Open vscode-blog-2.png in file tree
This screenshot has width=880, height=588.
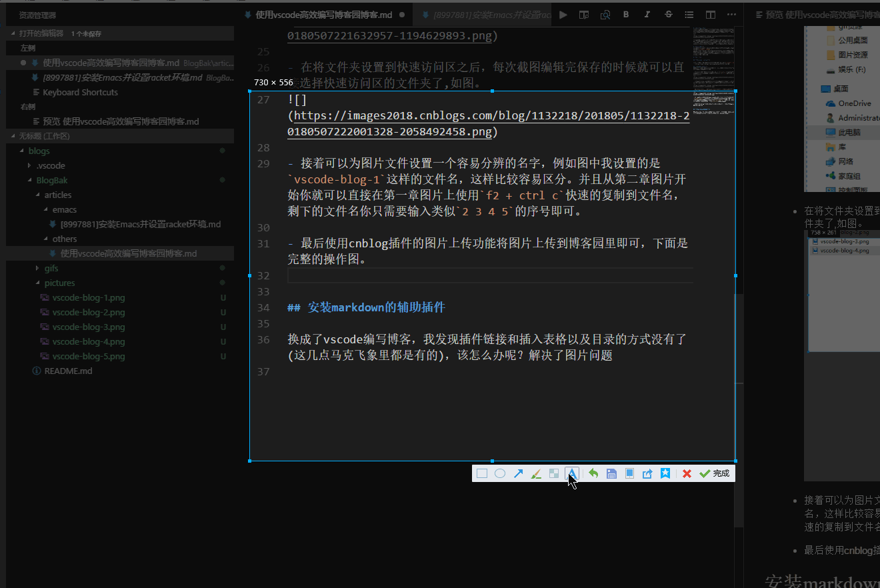pyautogui.click(x=88, y=312)
